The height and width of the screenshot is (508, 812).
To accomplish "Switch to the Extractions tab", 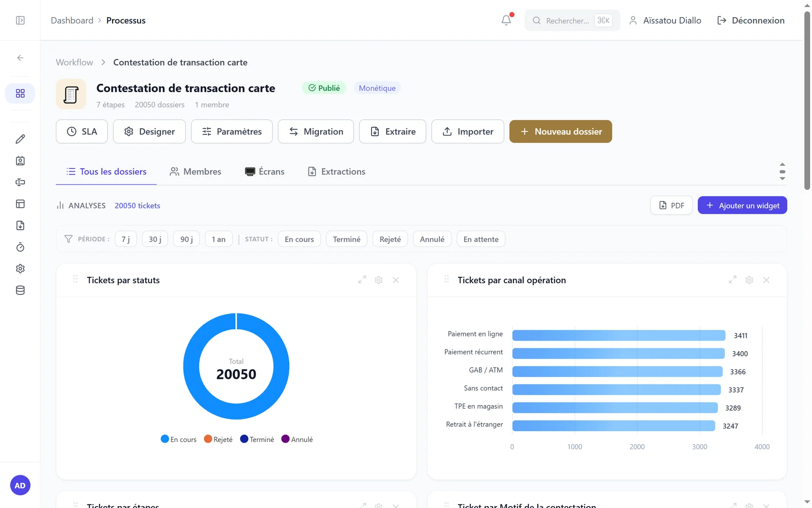I will pos(337,172).
